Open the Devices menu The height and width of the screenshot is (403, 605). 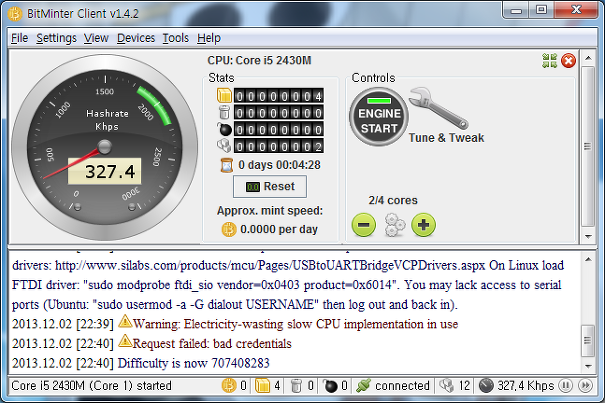point(136,38)
